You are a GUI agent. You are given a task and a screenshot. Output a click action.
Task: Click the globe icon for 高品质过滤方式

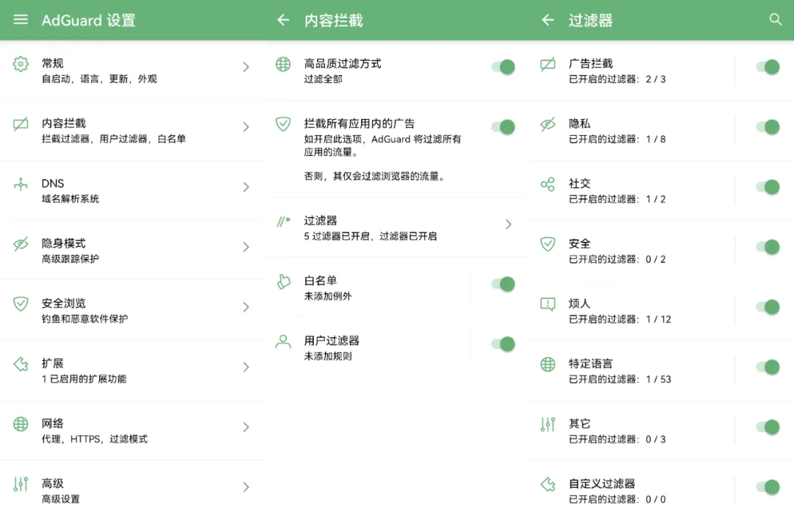click(283, 64)
